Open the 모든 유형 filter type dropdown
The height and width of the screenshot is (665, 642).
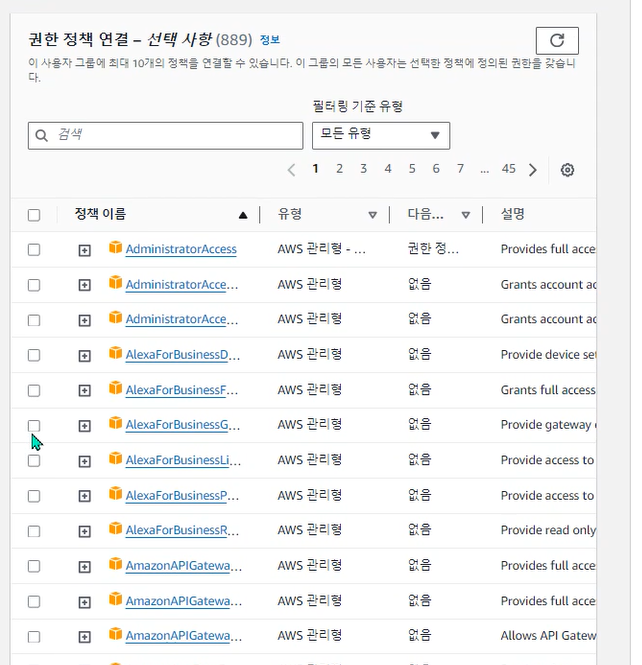tap(381, 136)
